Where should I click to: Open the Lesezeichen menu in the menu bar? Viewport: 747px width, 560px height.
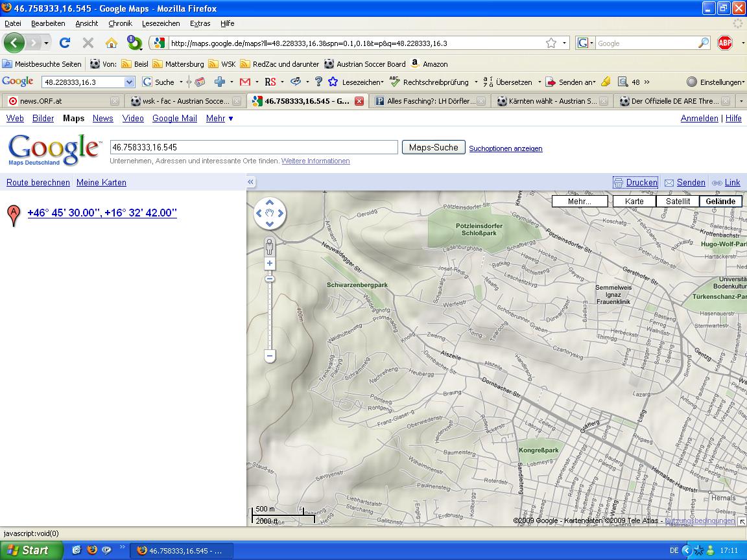click(161, 23)
